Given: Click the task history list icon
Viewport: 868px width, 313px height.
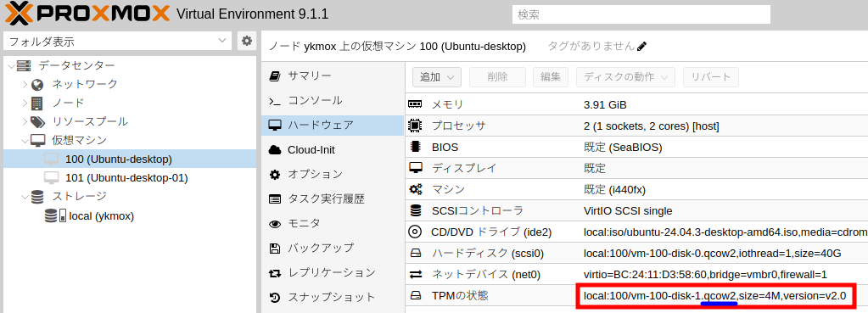Looking at the screenshot, I should [x=275, y=199].
